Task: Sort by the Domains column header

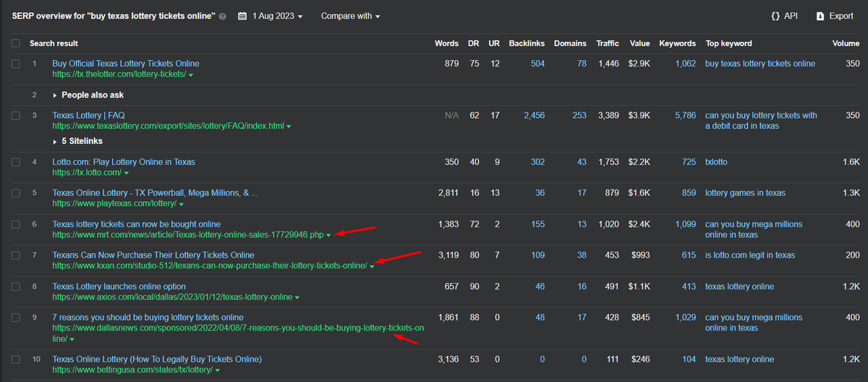Action: pos(570,43)
